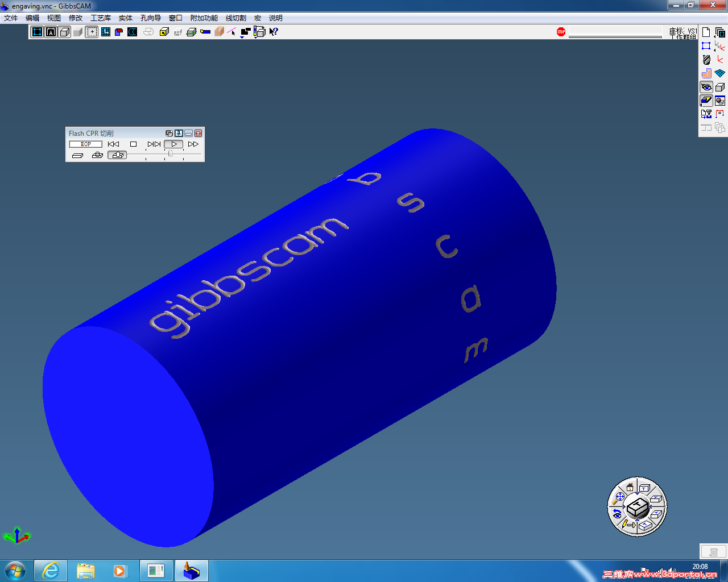Open the orange contour machining palette

(x=706, y=73)
